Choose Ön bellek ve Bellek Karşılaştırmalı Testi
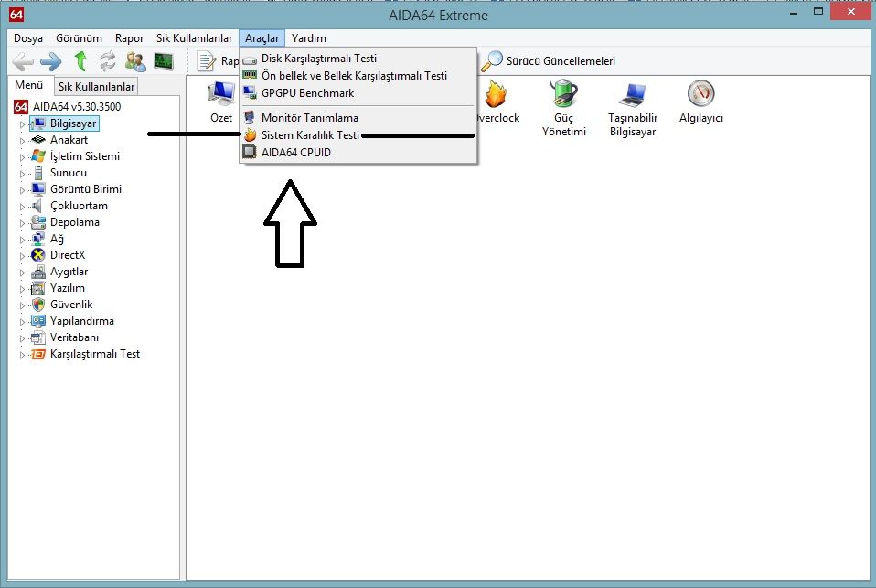Screen dimensions: 876x588 click(x=358, y=76)
